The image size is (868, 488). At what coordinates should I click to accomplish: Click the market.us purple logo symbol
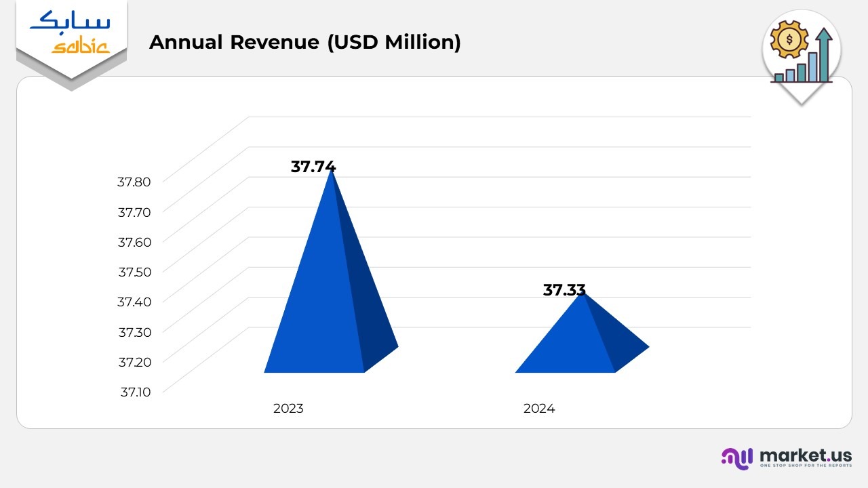[737, 458]
